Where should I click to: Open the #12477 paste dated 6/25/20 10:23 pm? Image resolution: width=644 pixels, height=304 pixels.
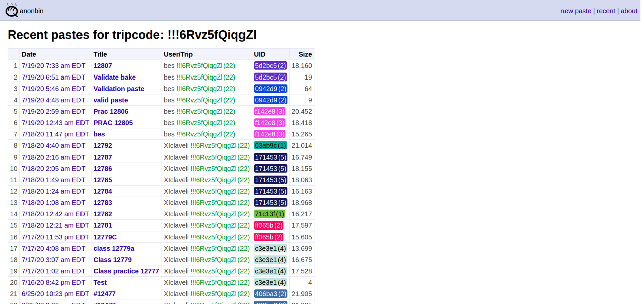click(x=105, y=294)
